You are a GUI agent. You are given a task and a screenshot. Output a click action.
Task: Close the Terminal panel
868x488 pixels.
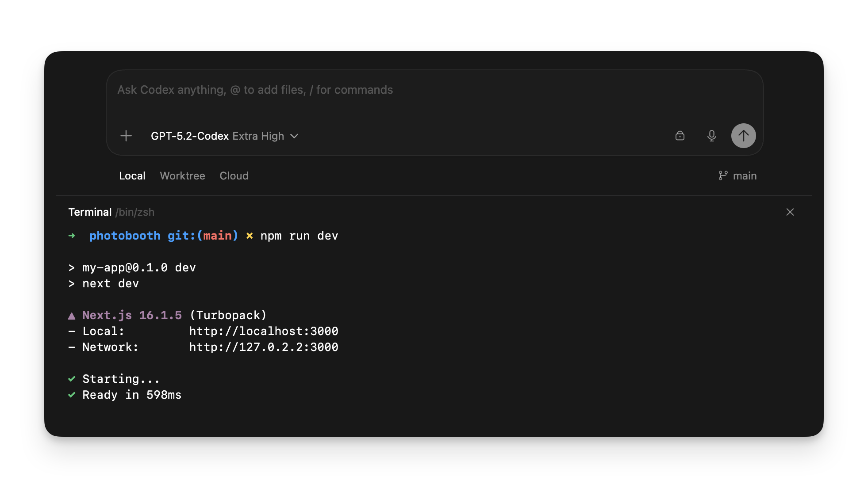point(790,212)
